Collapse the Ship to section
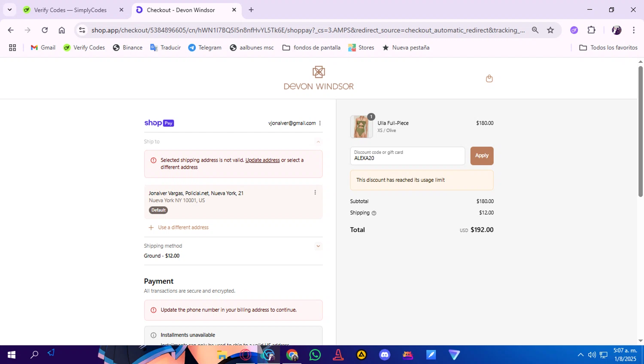The image size is (644, 364). point(318,142)
